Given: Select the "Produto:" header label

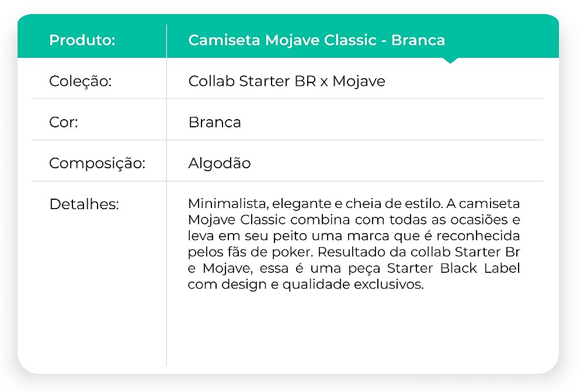Looking at the screenshot, I should coord(82,40).
